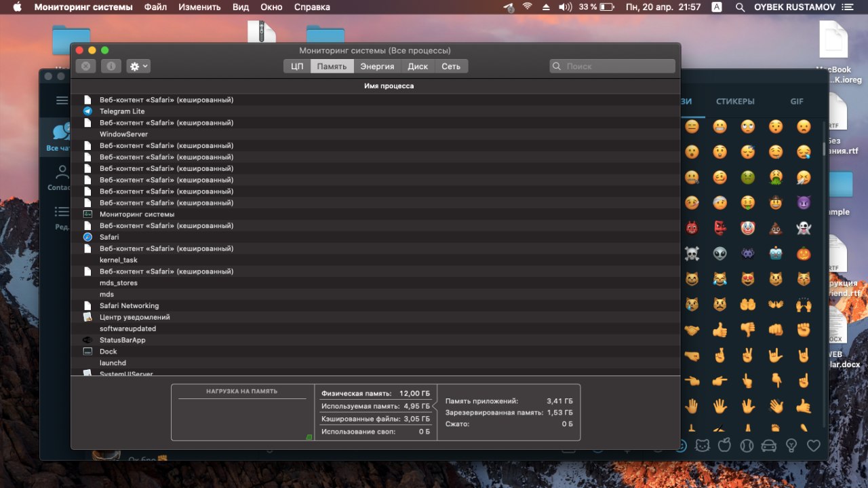The image size is (868, 488).
Task: Open the Сеть tab
Action: pos(451,67)
